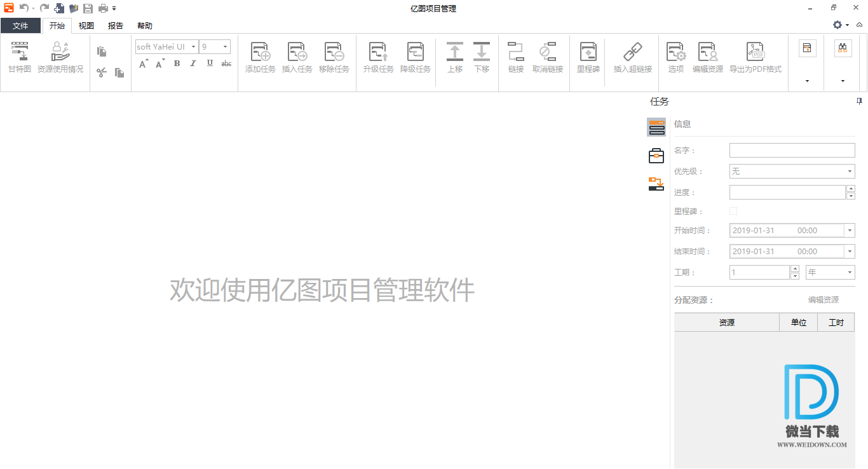
Task: Click the Undo icon in quick access
Action: [x=24, y=8]
